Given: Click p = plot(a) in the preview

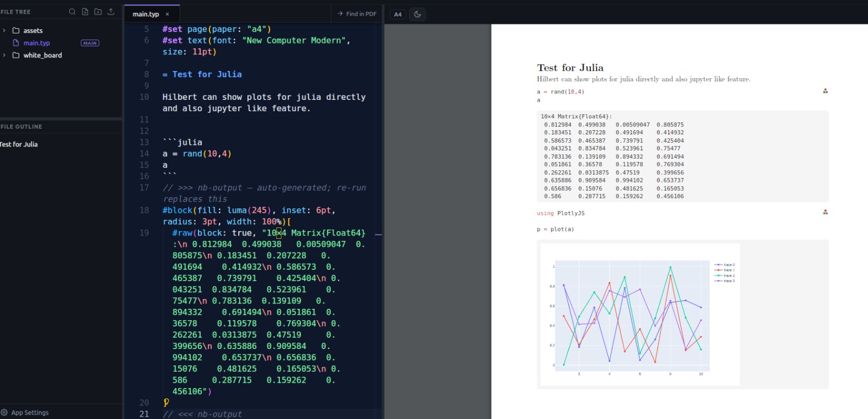Looking at the screenshot, I should click(x=556, y=229).
